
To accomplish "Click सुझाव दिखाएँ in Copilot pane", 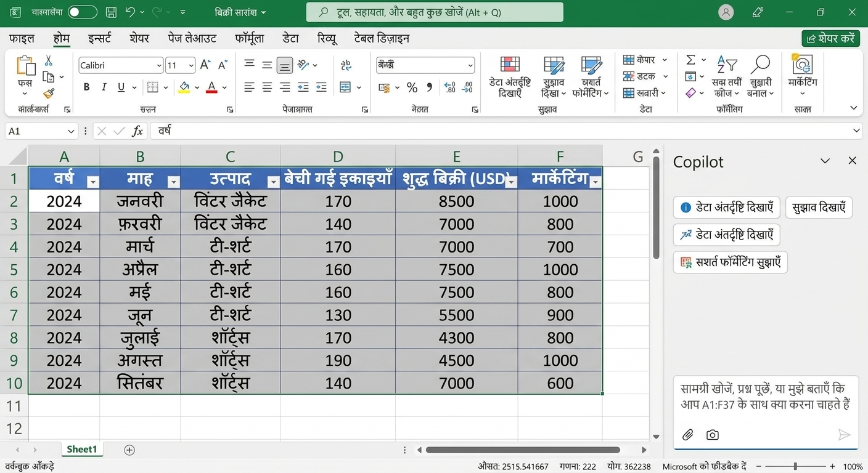I will click(819, 208).
